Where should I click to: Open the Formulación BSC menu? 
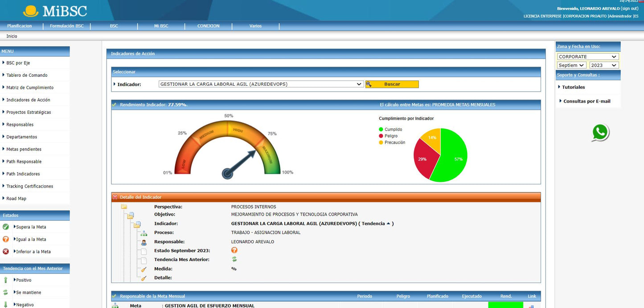click(67, 26)
